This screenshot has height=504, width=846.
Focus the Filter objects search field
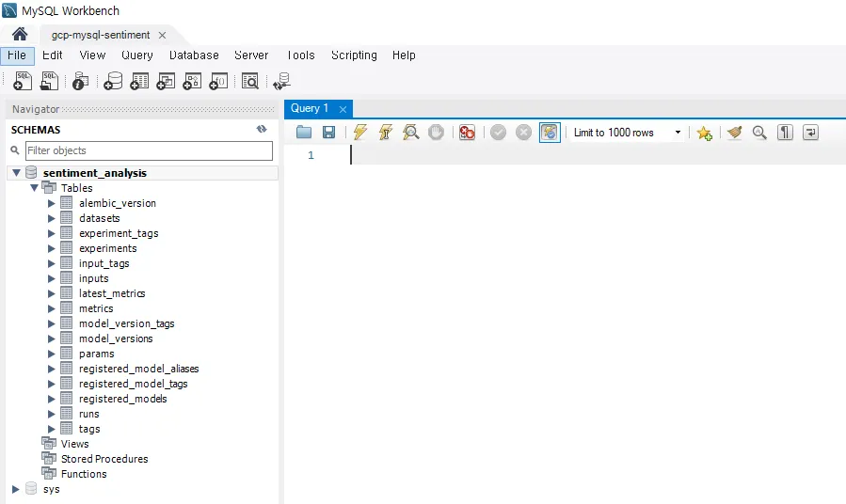click(149, 150)
